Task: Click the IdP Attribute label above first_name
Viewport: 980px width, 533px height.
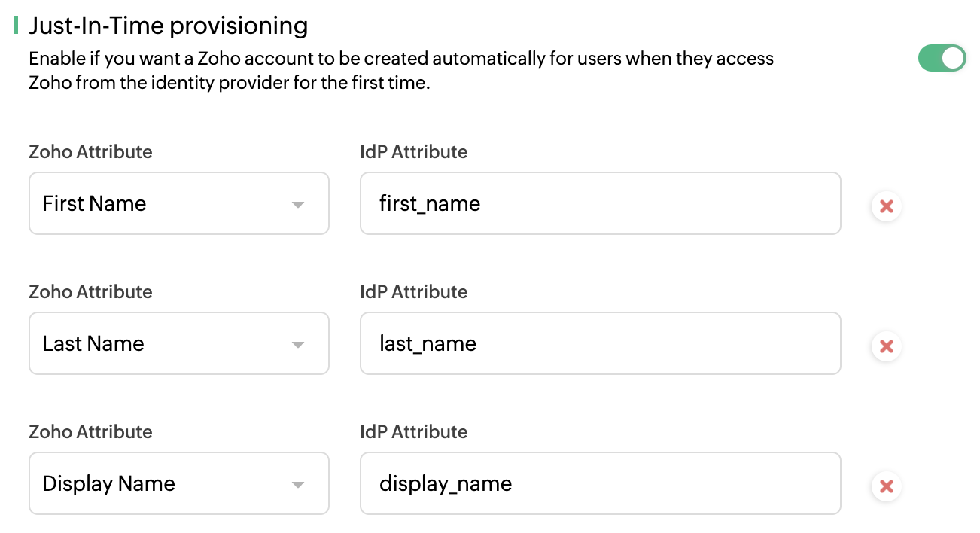Action: [x=414, y=151]
